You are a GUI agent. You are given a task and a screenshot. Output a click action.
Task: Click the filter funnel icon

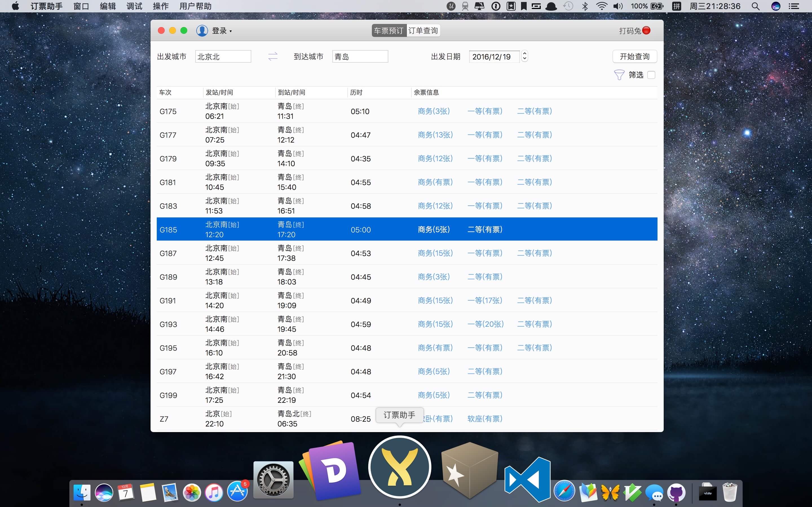tap(619, 75)
